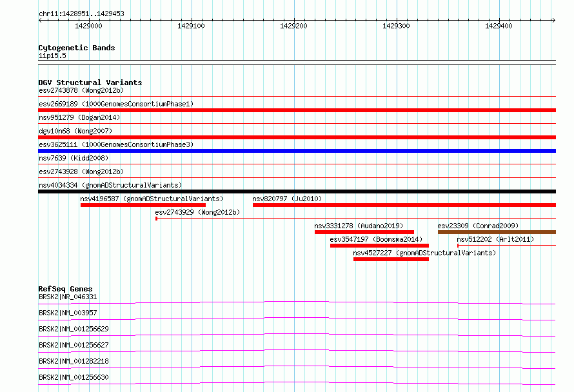
Task: Select the nsv4527227 gnomAD red bar
Action: click(391, 259)
